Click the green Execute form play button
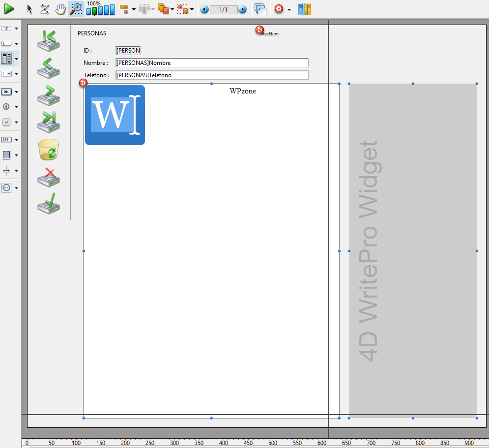489x448 pixels. 9,8
